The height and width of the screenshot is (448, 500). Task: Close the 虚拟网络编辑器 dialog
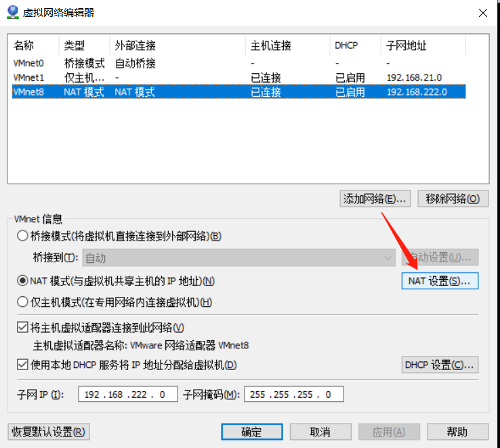(483, 13)
